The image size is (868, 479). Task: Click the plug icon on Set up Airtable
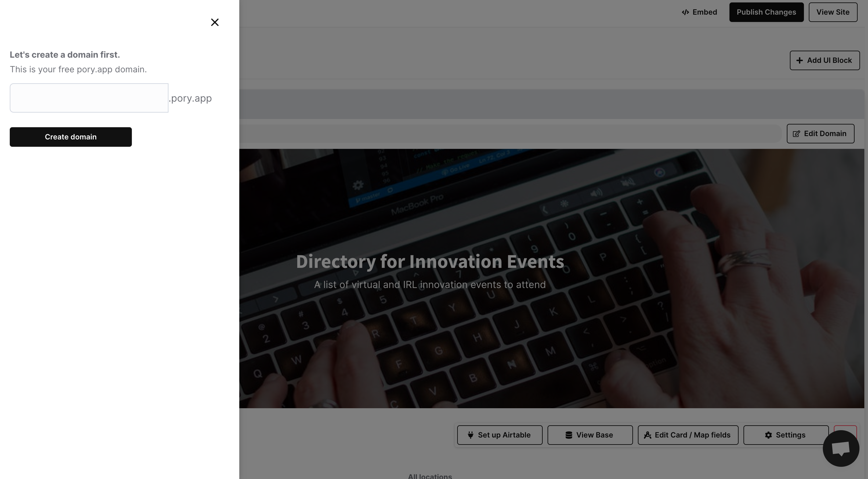click(470, 435)
